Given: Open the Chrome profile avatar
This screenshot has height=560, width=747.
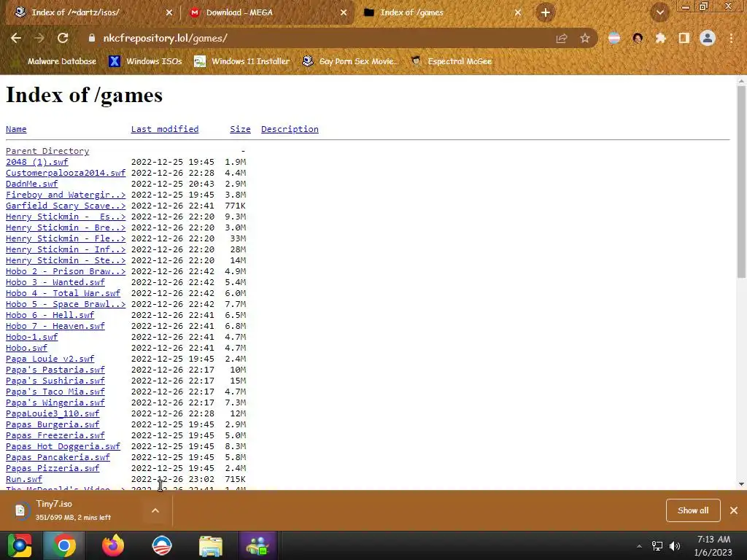Looking at the screenshot, I should point(708,38).
